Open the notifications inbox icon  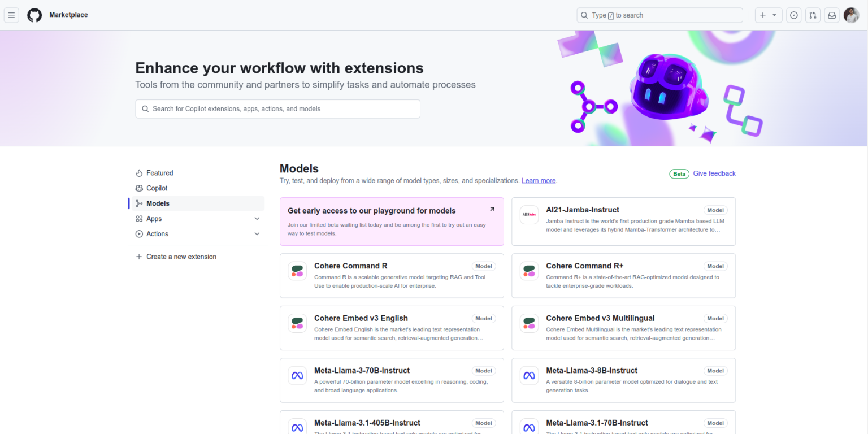(x=831, y=15)
